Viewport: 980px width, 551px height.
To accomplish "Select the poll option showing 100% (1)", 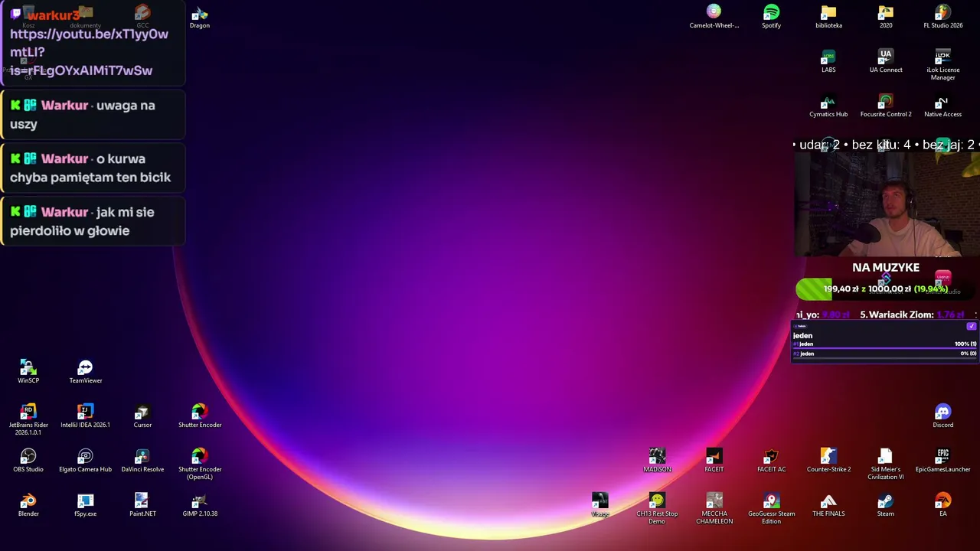I will (885, 344).
